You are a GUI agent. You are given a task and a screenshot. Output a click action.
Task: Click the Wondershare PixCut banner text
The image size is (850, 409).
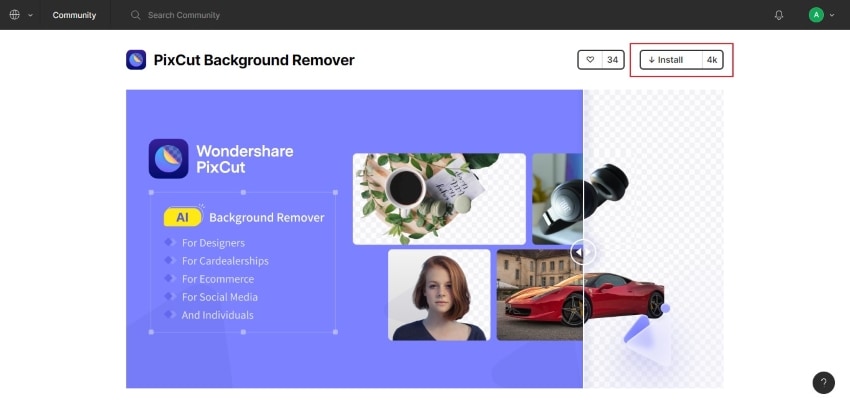coord(244,158)
